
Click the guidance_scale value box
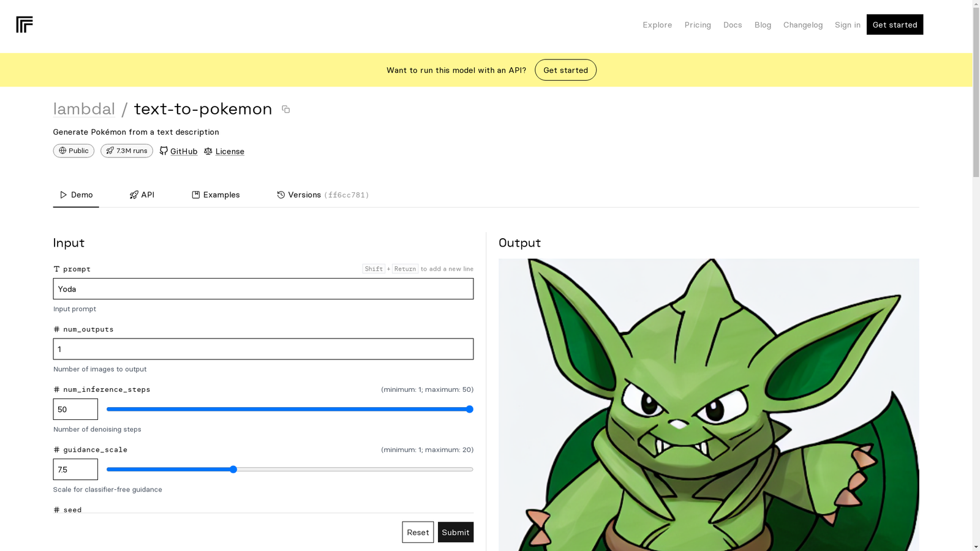pos(75,470)
